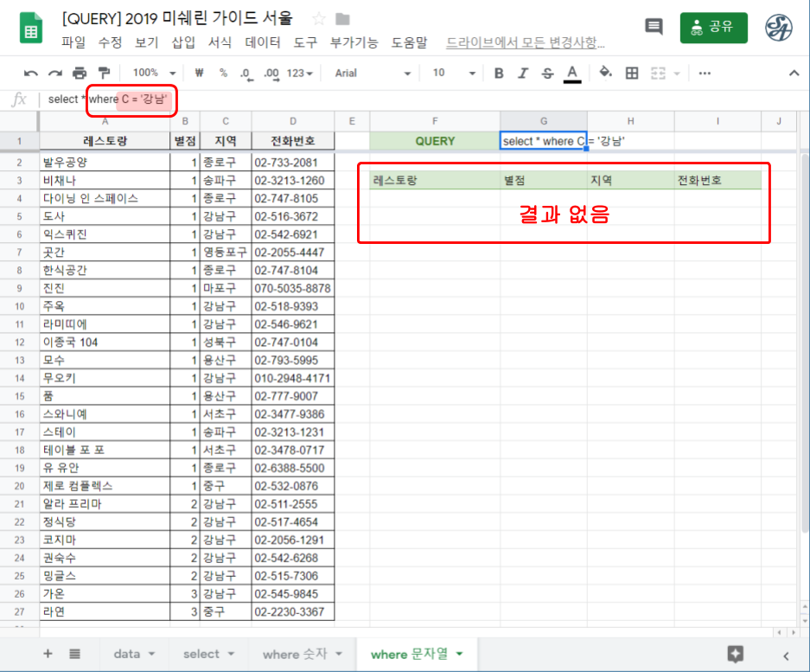Select the paint format tool
This screenshot has height=672, width=810.
[104, 74]
